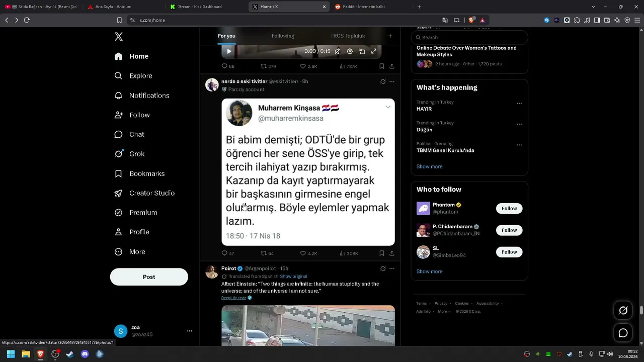Switch to Stream - Kick Dashboard browser tab
This screenshot has width=644, height=362.
tap(206, 7)
